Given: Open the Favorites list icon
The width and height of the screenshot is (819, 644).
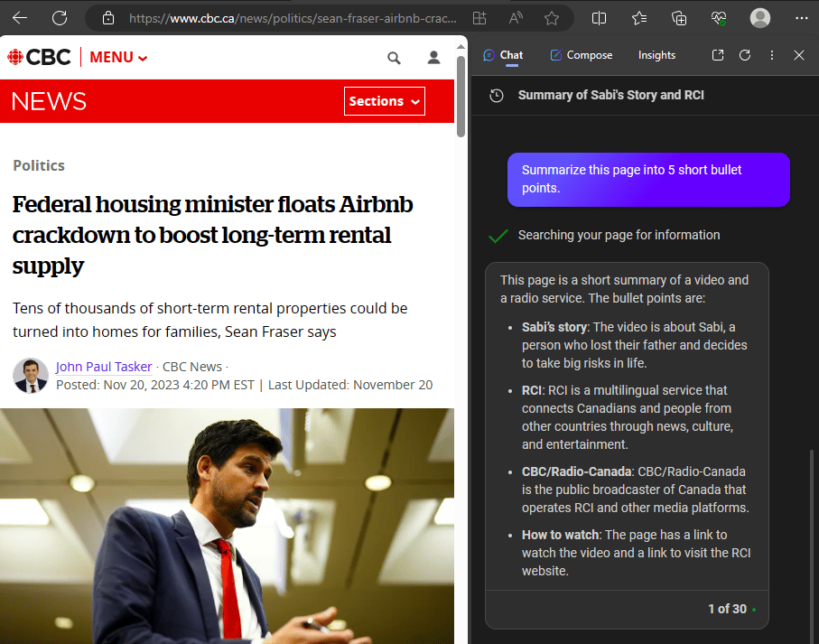Looking at the screenshot, I should (639, 18).
